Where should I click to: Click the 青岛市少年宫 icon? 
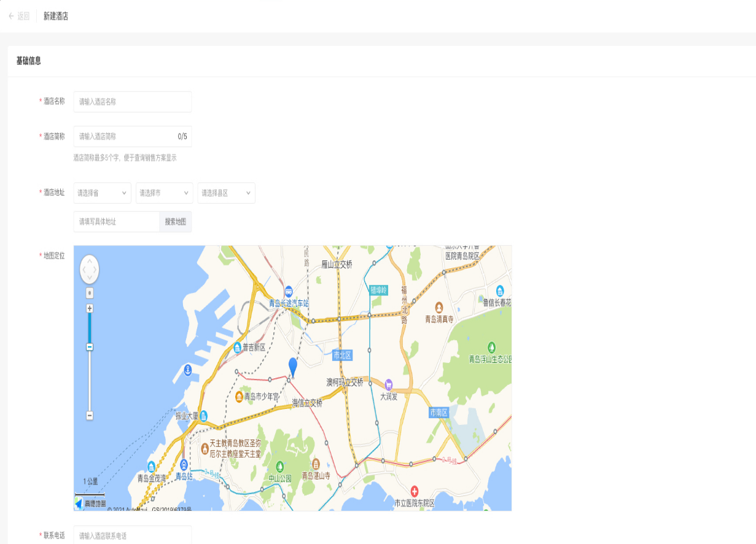click(x=239, y=397)
